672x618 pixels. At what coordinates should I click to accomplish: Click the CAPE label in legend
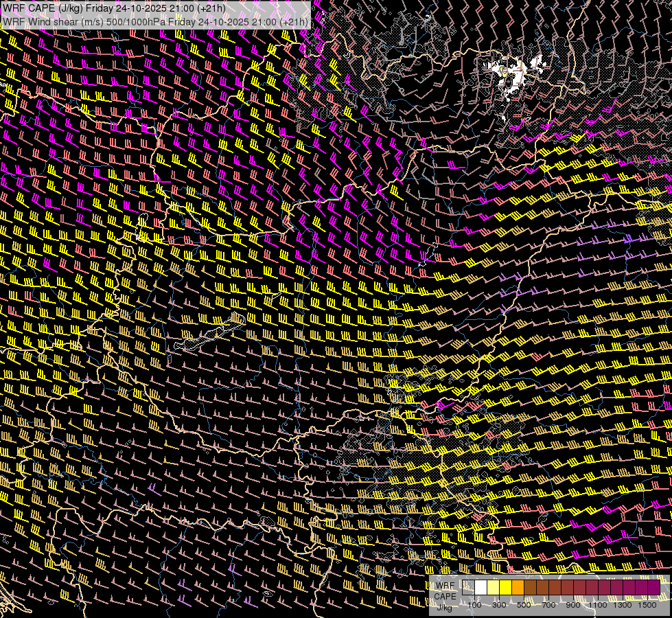point(445,597)
